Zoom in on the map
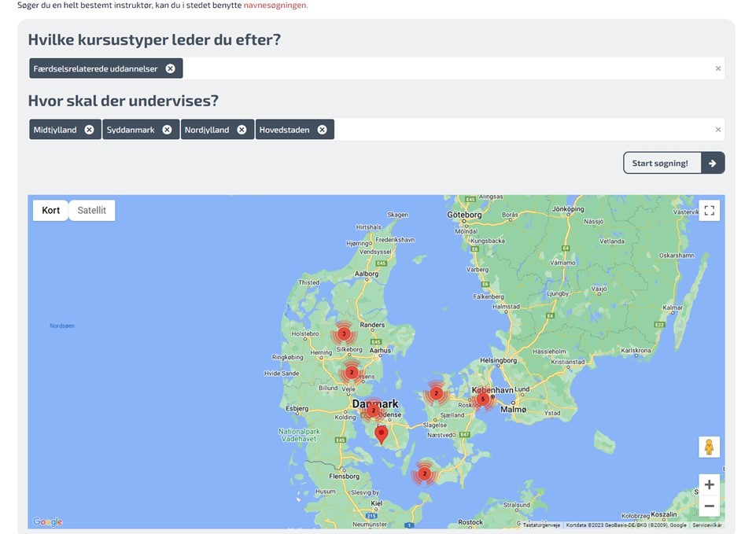Image resolution: width=756 pixels, height=534 pixels. coord(710,484)
